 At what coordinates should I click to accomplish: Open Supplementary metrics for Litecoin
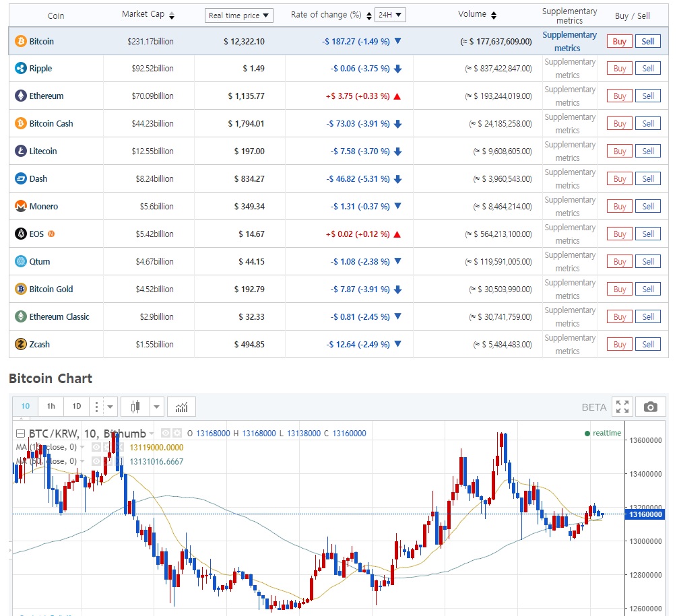click(569, 151)
